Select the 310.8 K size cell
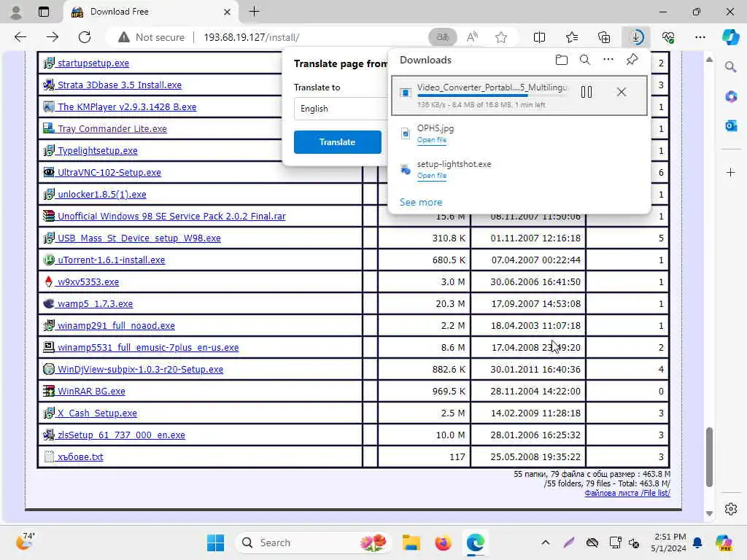747x560 pixels. (x=425, y=238)
